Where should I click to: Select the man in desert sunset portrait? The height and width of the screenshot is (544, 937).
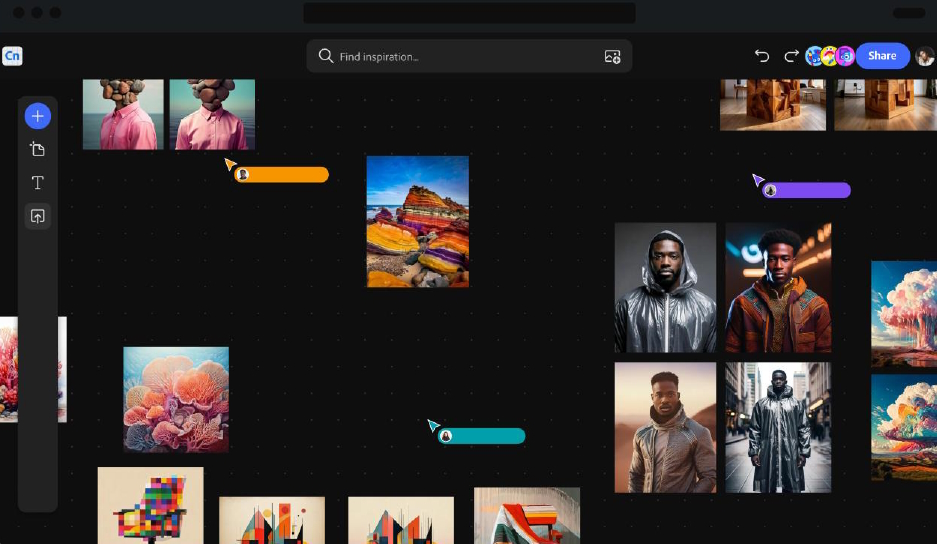(x=665, y=427)
